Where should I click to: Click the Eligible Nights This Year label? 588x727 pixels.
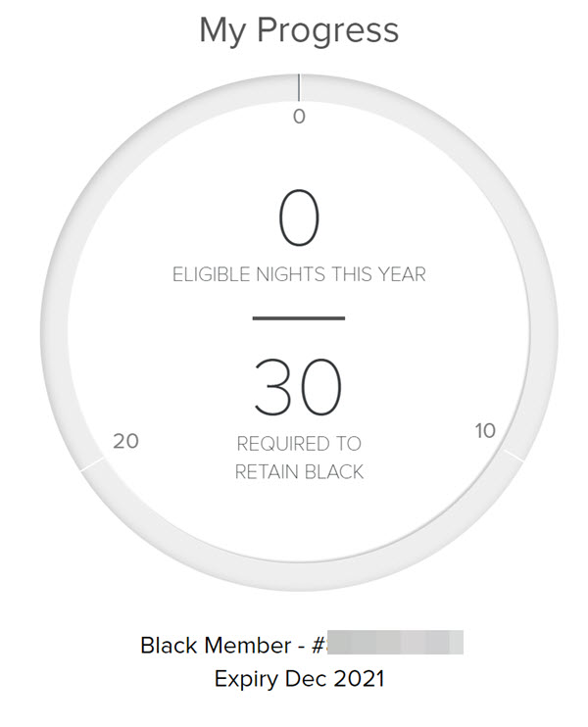tap(299, 274)
